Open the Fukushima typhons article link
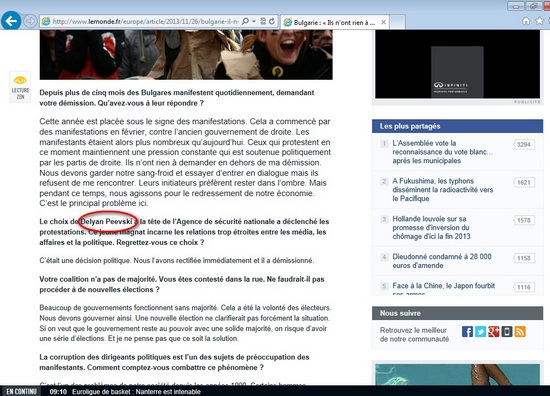The width and height of the screenshot is (550, 396). pyautogui.click(x=442, y=190)
